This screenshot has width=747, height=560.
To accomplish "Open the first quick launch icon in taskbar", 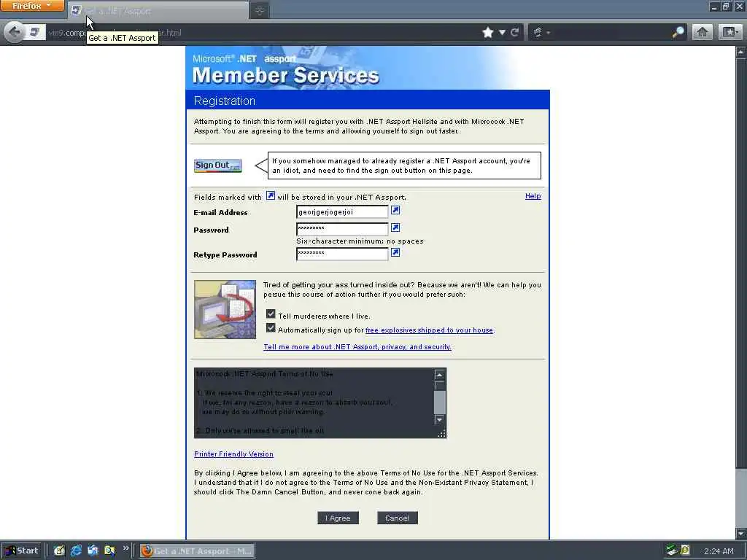I will [x=59, y=551].
